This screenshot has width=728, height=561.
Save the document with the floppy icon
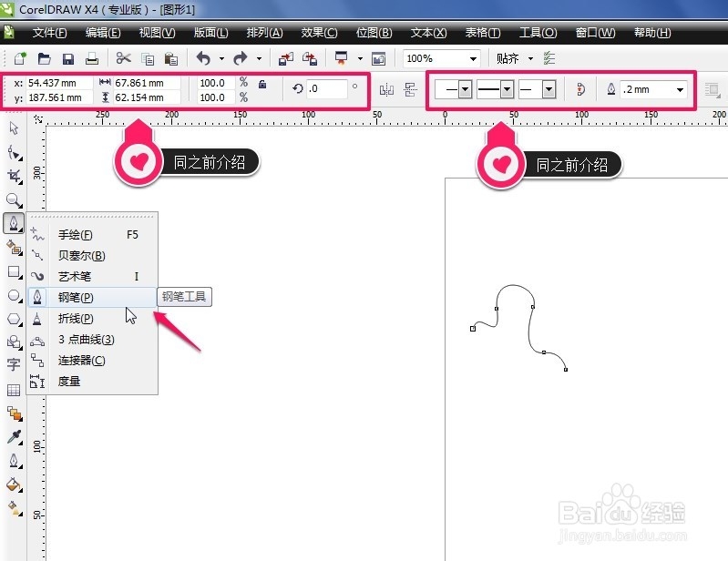[x=68, y=59]
